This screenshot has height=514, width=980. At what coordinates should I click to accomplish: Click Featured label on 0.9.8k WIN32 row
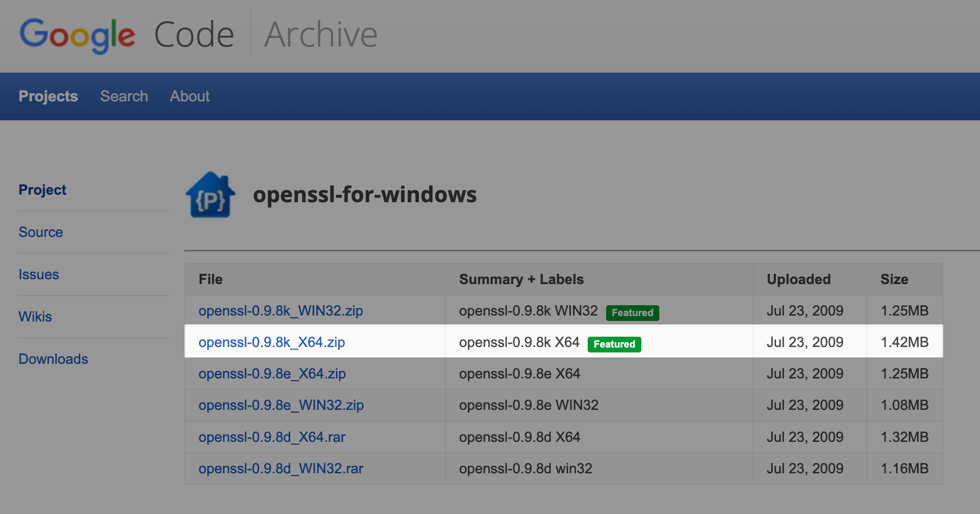(633, 313)
